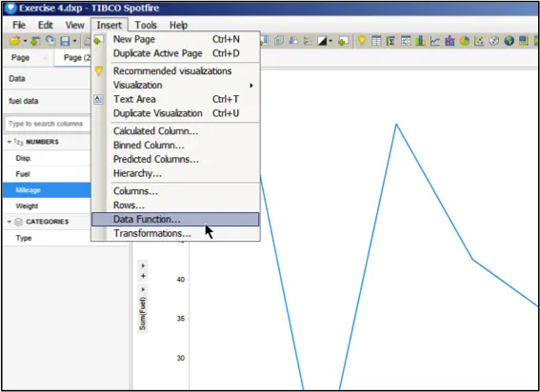Select Hierarchy... menu entry
The image size is (540, 392).
(x=175, y=173)
